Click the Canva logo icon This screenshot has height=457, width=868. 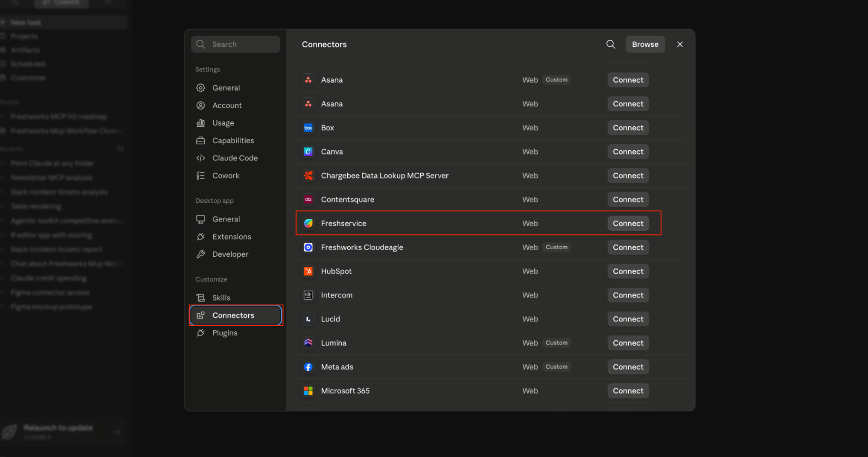click(308, 152)
